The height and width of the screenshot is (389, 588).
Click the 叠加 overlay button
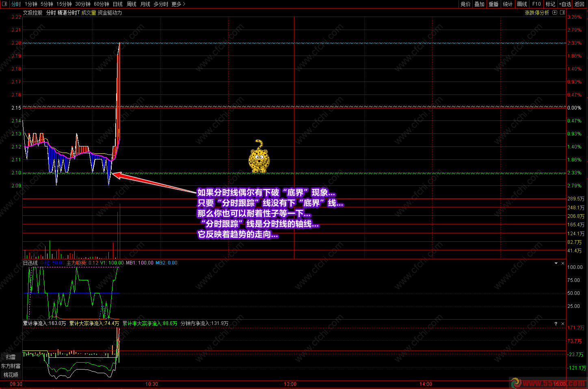point(480,4)
